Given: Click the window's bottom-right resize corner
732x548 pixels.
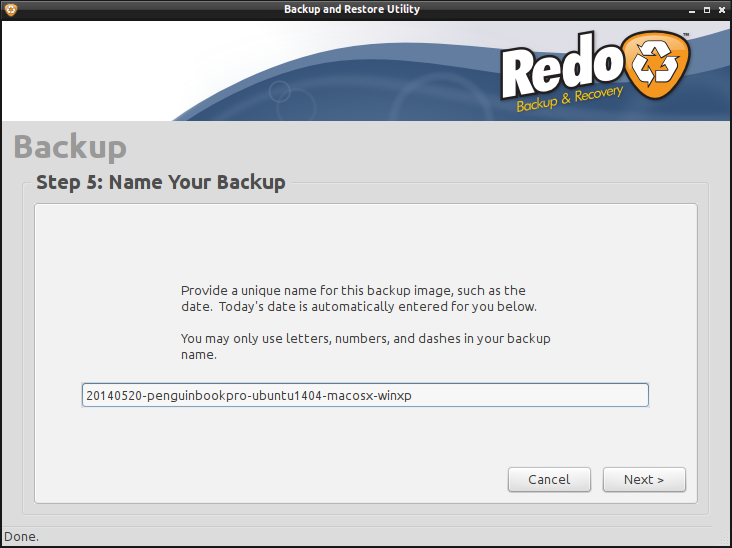Looking at the screenshot, I should coord(726,542).
